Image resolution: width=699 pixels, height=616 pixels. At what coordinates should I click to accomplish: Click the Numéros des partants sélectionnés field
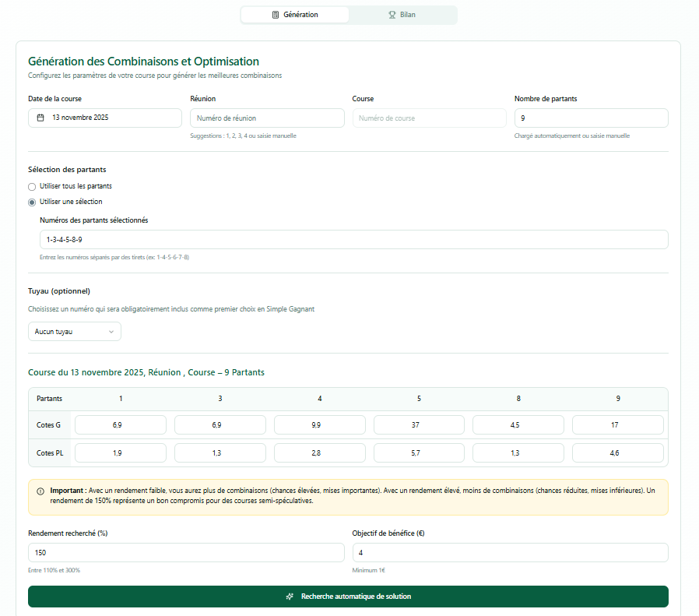353,240
